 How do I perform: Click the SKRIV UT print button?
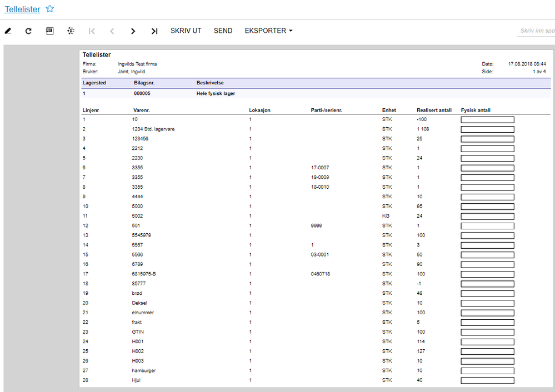tap(186, 31)
